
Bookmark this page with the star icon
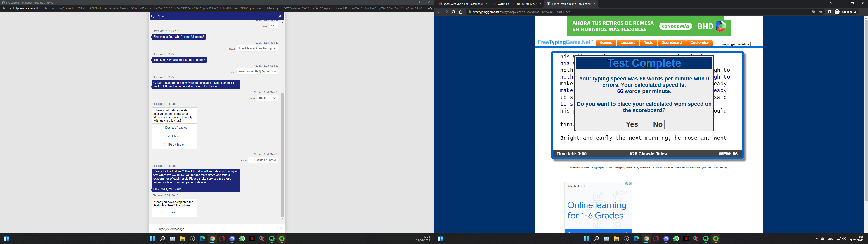coord(821,12)
